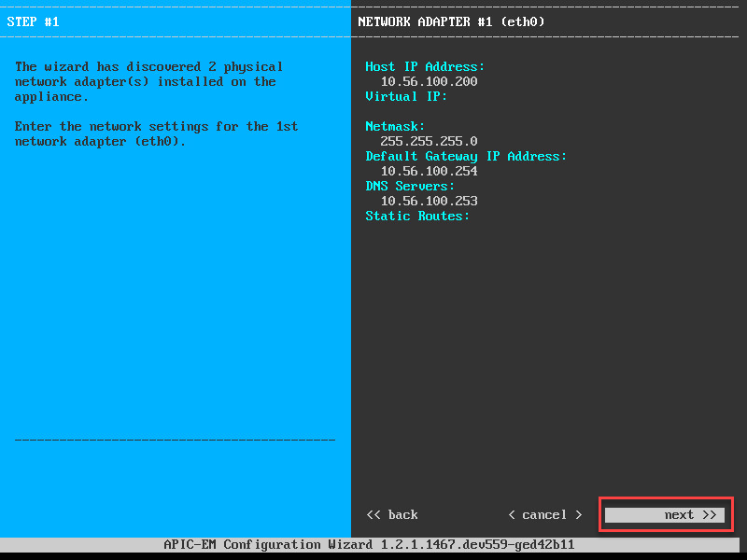Click the STEP #1 header
This screenshot has width=747, height=560.
click(x=33, y=21)
